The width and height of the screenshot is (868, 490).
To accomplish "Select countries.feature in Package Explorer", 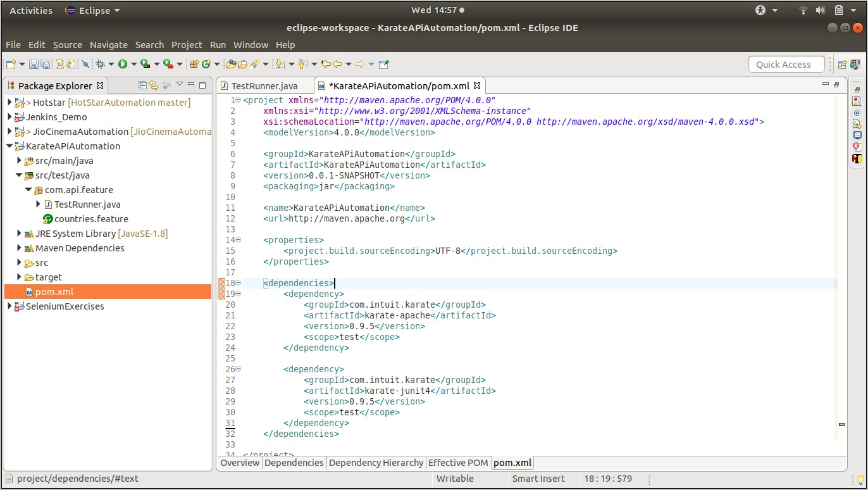I will point(91,218).
